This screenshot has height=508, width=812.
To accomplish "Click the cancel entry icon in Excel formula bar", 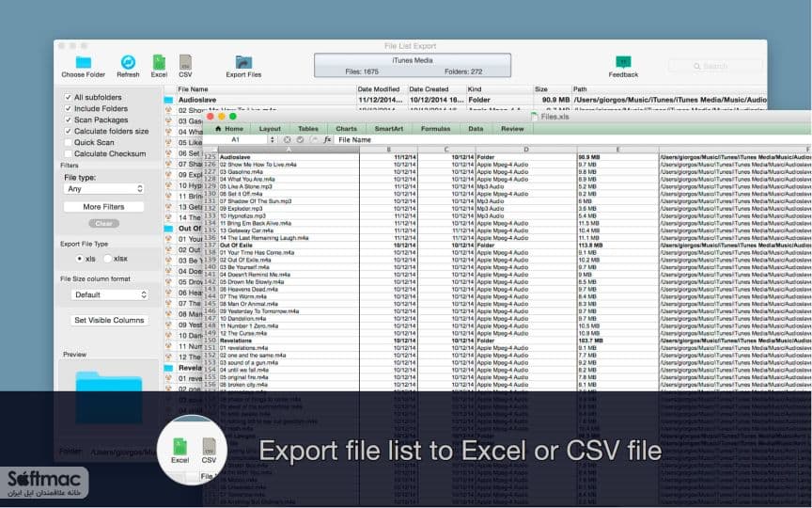I will 287,139.
